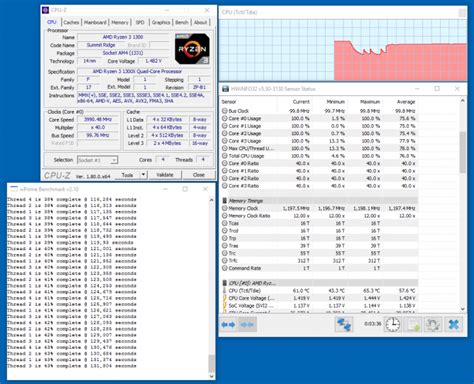
Task: Click the HWiNFO32 title bar app icon
Action: [x=226, y=89]
